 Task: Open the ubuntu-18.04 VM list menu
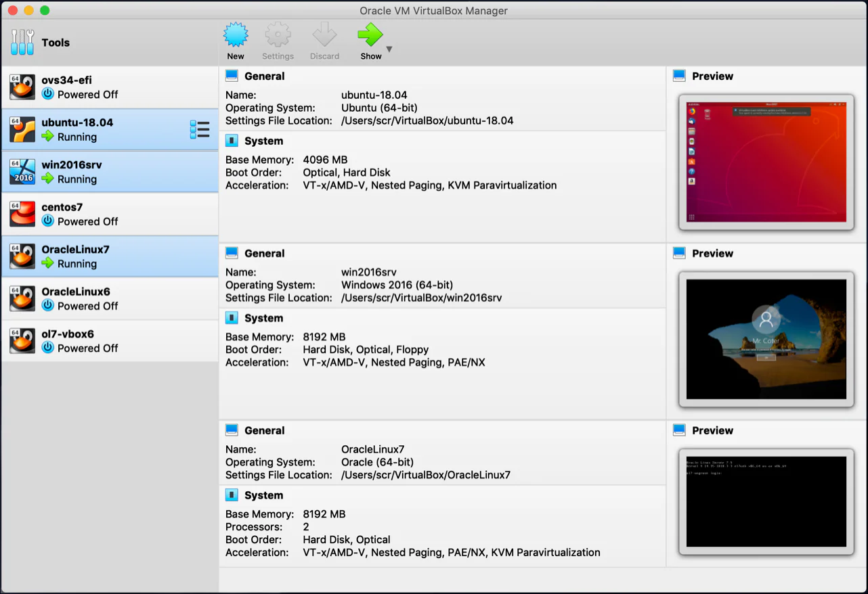(200, 129)
